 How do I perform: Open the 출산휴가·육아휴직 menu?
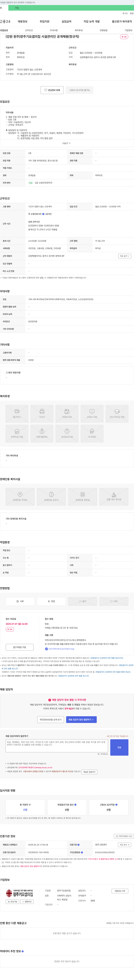coord(122,22)
